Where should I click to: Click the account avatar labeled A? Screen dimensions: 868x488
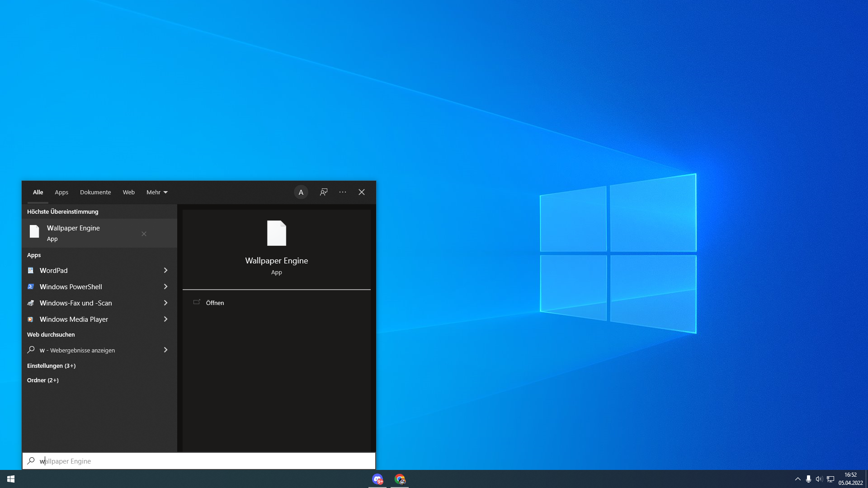coord(301,192)
